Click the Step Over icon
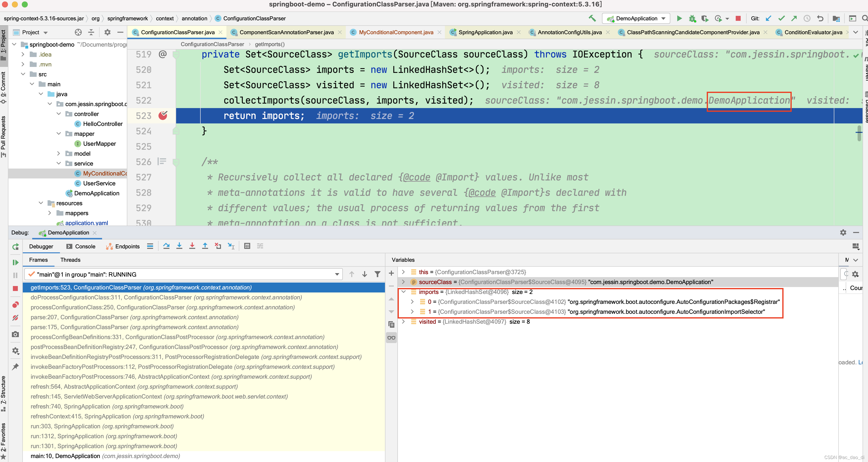The width and height of the screenshot is (868, 462). click(166, 246)
